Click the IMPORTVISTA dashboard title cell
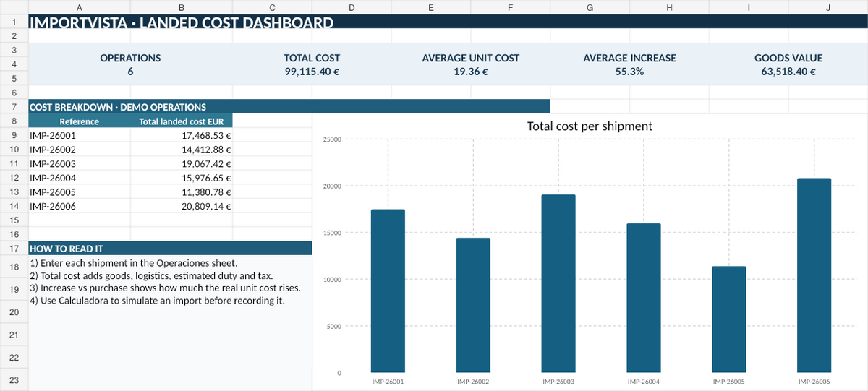The width and height of the screenshot is (868, 391). click(x=448, y=22)
